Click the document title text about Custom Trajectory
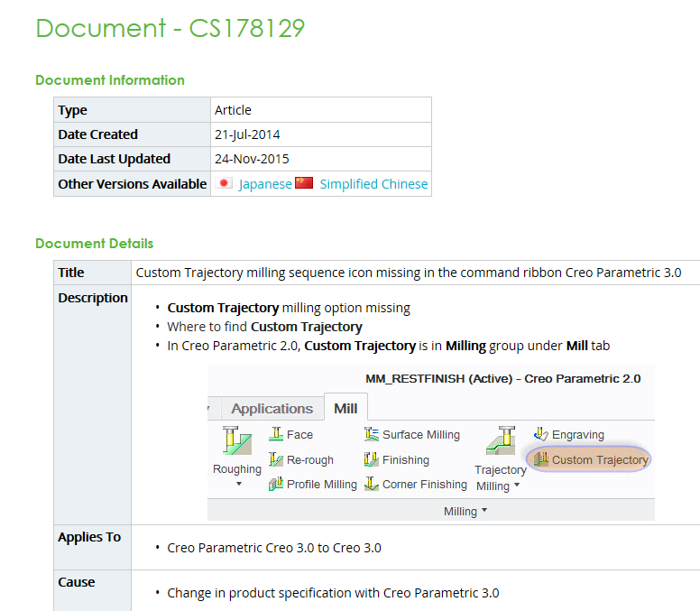Viewport: 700px width, 611px height. (409, 273)
